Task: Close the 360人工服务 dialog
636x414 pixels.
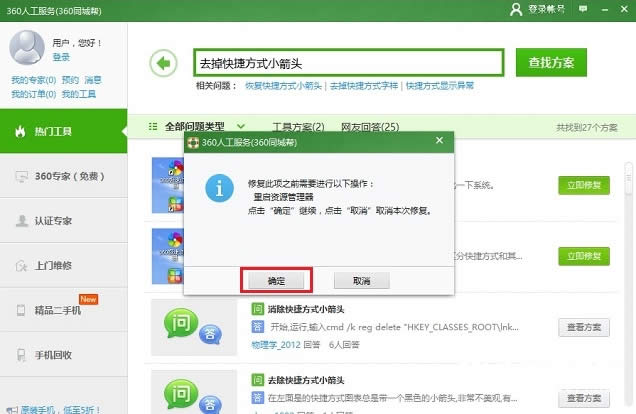Action: (439, 140)
